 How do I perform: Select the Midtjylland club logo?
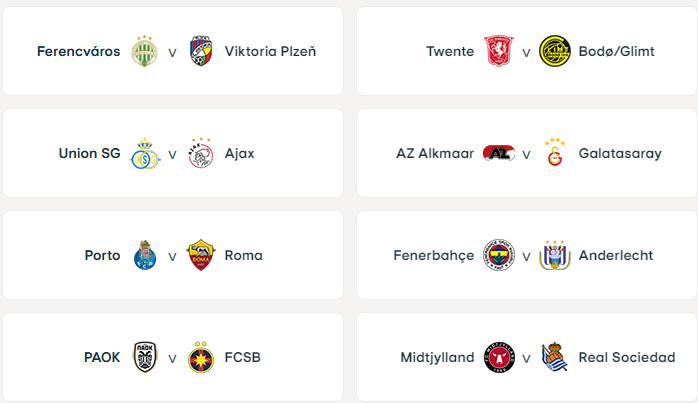[x=498, y=358]
